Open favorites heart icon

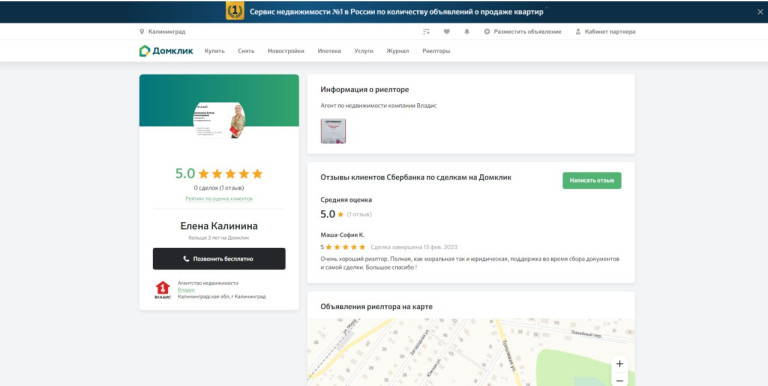click(446, 32)
